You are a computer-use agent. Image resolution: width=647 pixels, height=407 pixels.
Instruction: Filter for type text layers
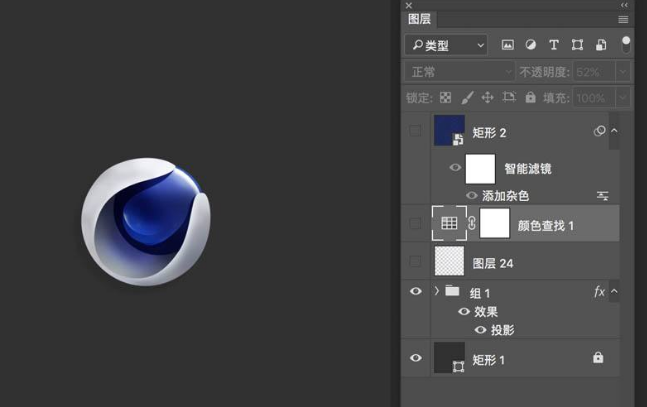pyautogui.click(x=554, y=45)
